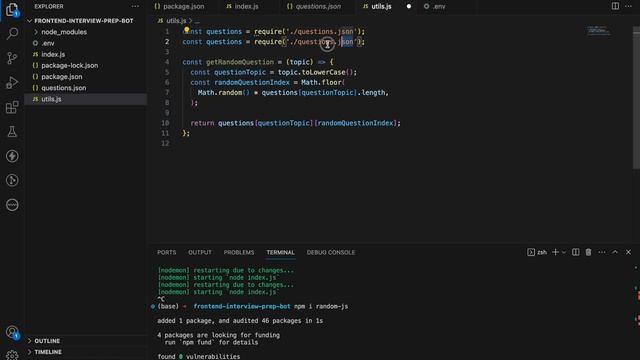Expand the TIMELINE section
640x360 pixels.
(48, 352)
